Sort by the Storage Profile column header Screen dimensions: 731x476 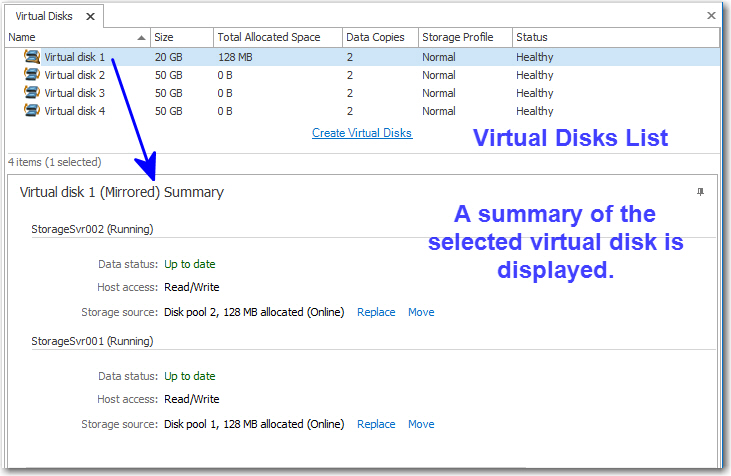(x=465, y=37)
